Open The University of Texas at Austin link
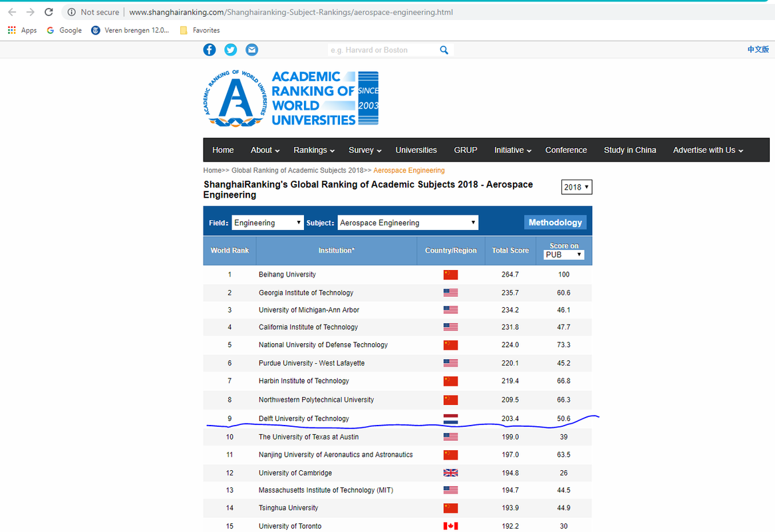Viewport: 775px width, 532px height. point(309,437)
